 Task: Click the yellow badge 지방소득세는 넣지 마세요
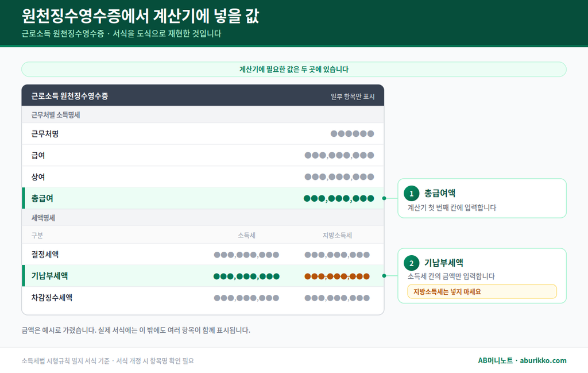pos(482,291)
